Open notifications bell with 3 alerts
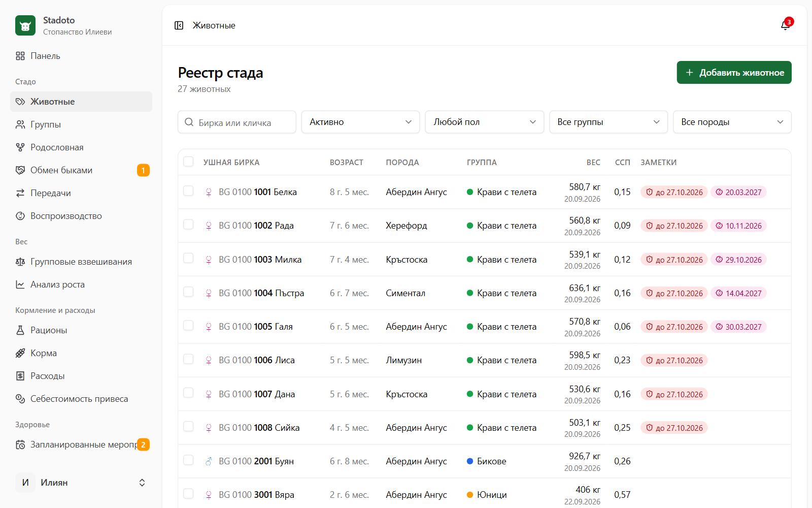 (x=785, y=25)
